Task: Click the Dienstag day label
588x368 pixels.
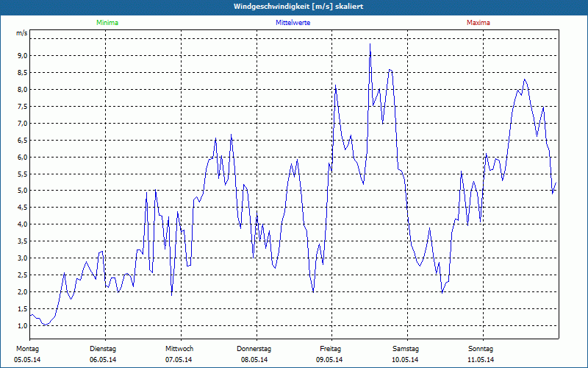Action: pyautogui.click(x=103, y=349)
